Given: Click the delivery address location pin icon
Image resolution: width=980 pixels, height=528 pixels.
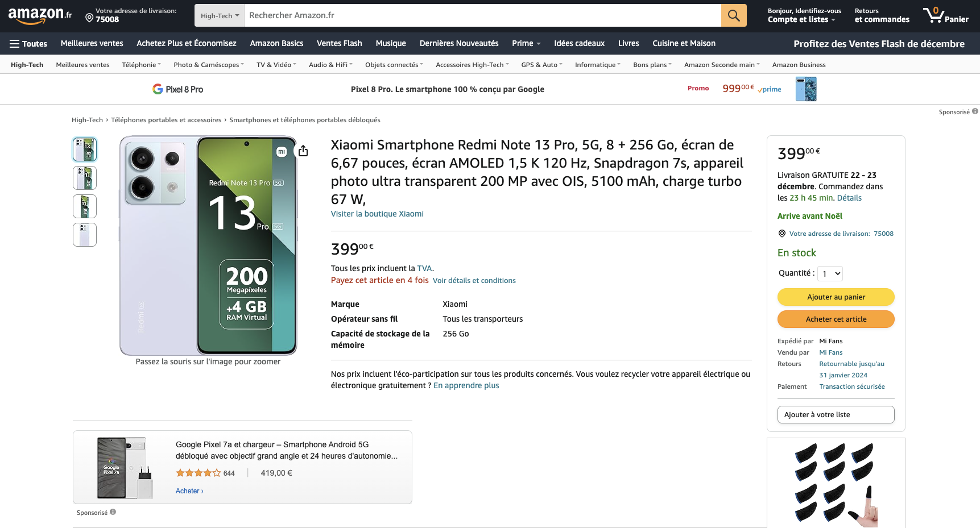Looking at the screenshot, I should tap(89, 18).
